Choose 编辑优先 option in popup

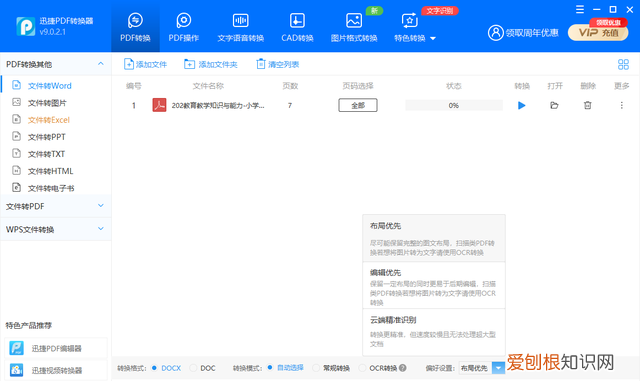[434, 285]
